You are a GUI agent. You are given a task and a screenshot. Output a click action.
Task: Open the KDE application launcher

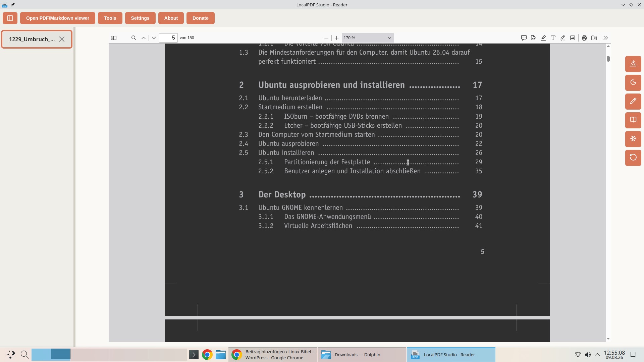click(11, 355)
